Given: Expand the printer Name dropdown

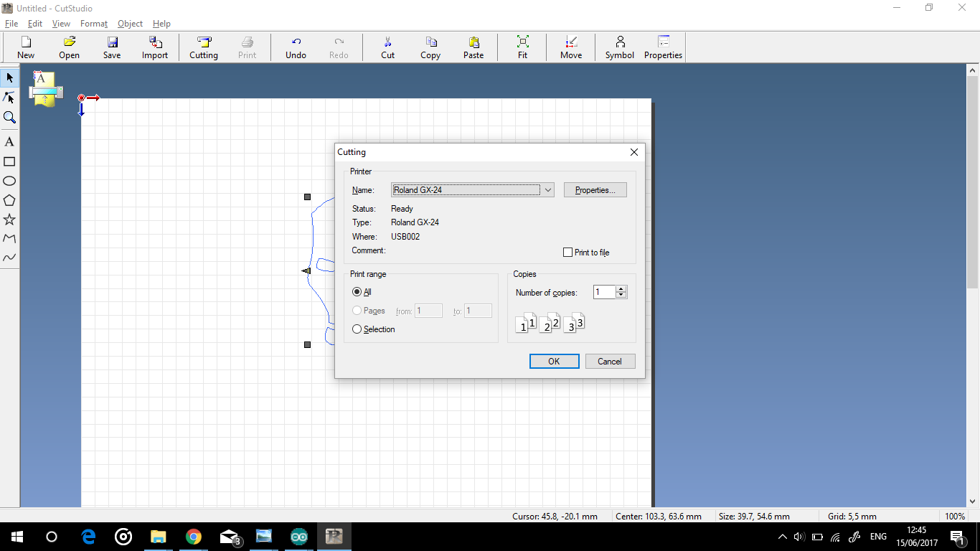Looking at the screenshot, I should point(548,190).
